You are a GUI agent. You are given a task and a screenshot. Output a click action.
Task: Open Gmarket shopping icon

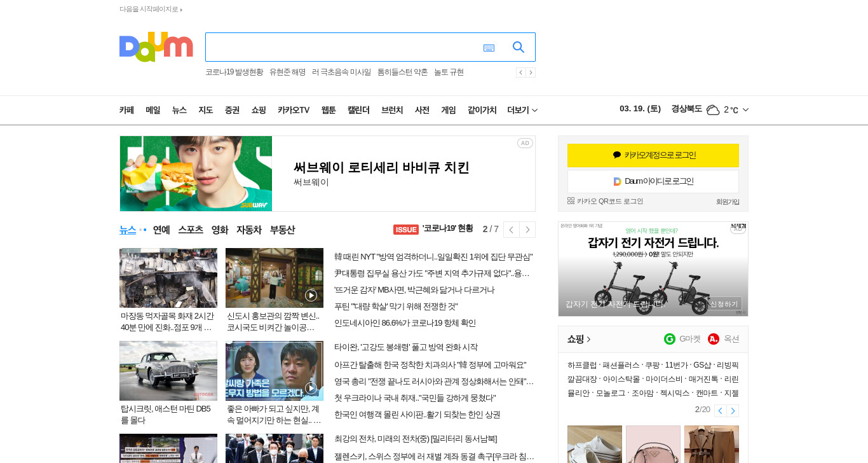tap(670, 339)
